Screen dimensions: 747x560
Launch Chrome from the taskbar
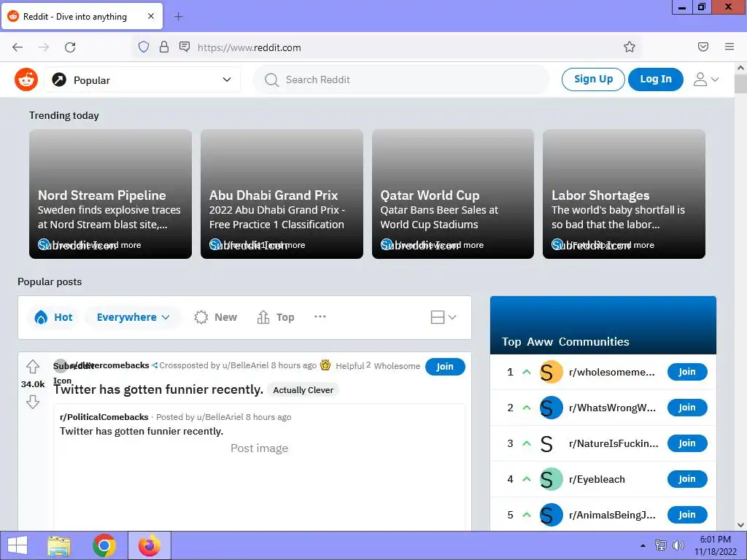tap(104, 545)
